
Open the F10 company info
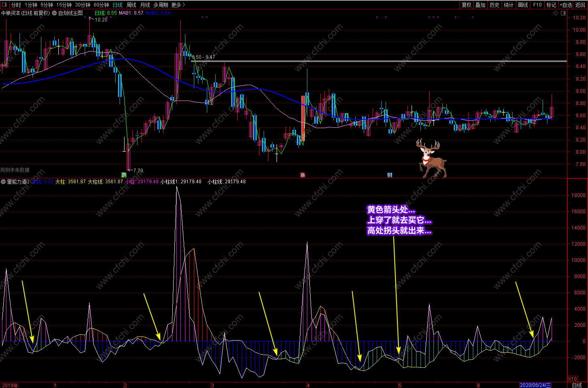click(x=537, y=5)
